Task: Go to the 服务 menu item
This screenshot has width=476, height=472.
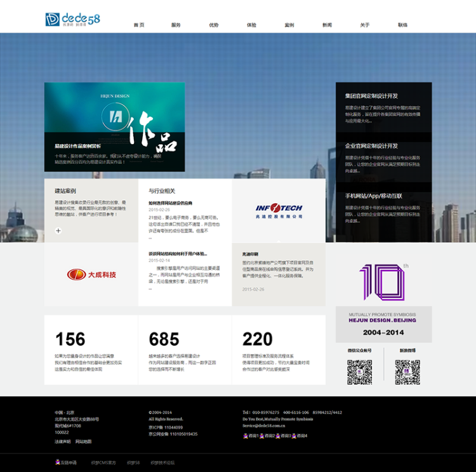Action: [x=176, y=25]
